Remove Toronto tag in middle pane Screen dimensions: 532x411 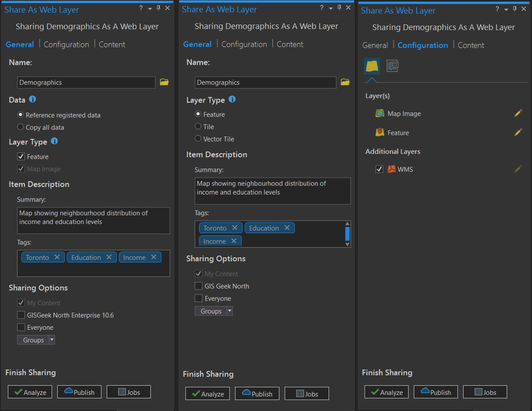(x=235, y=228)
